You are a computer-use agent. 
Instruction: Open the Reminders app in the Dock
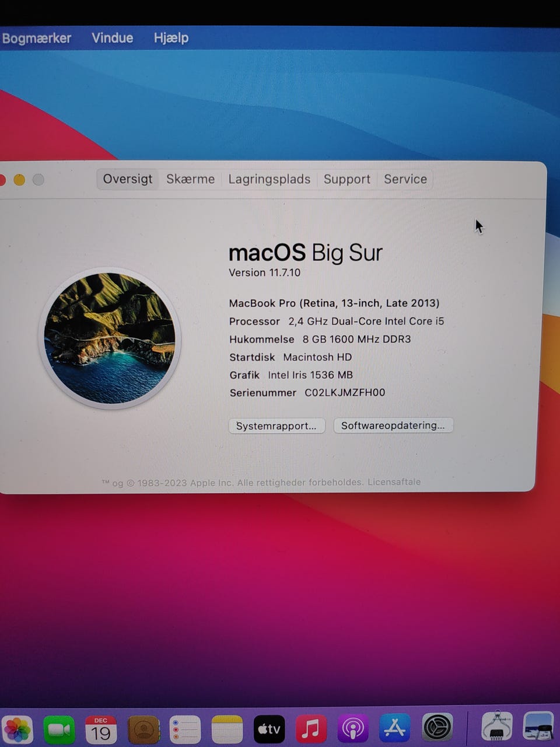pyautogui.click(x=185, y=730)
